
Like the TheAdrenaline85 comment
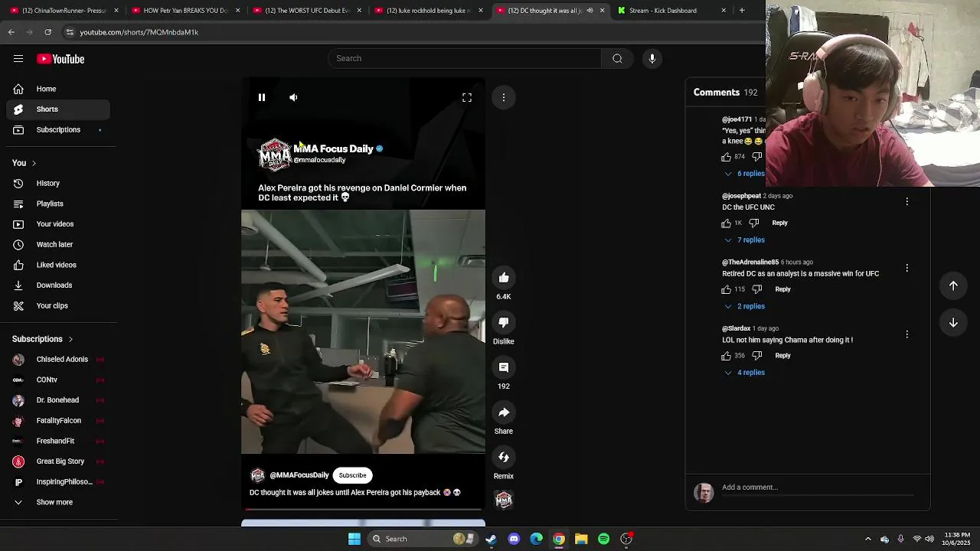727,289
